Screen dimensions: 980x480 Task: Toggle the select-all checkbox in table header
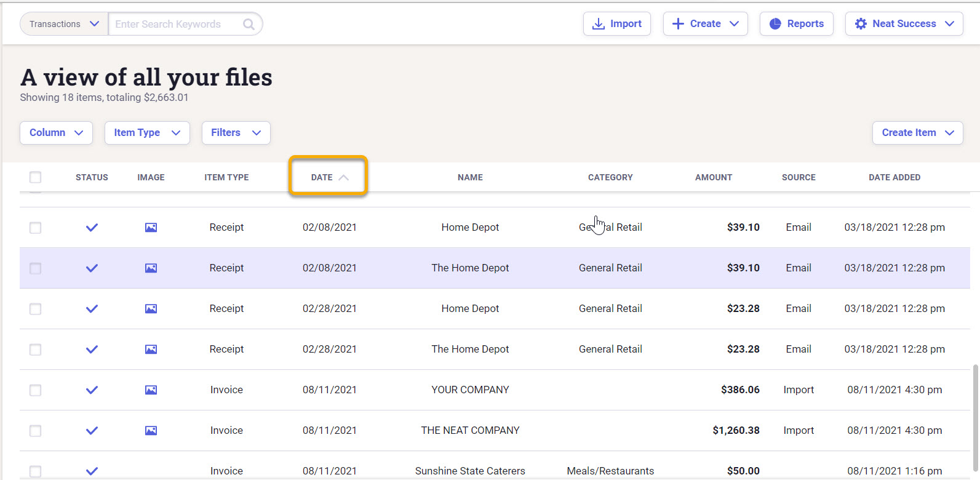36,177
